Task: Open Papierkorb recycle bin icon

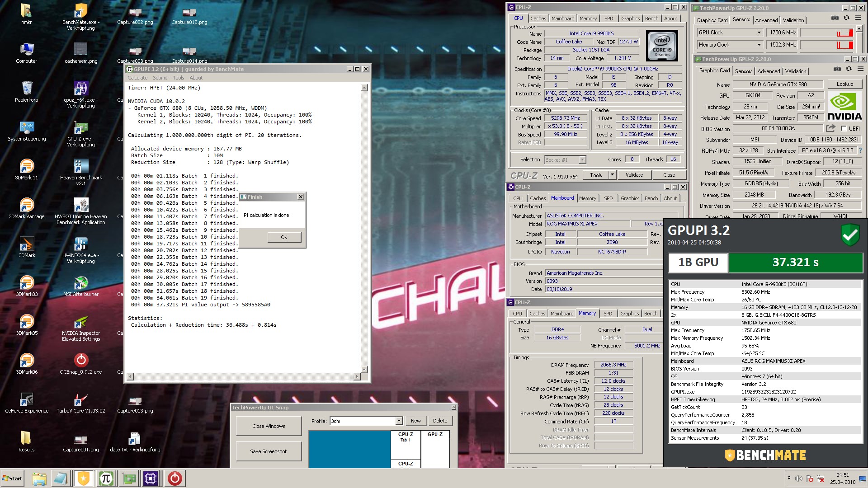Action: click(x=27, y=92)
